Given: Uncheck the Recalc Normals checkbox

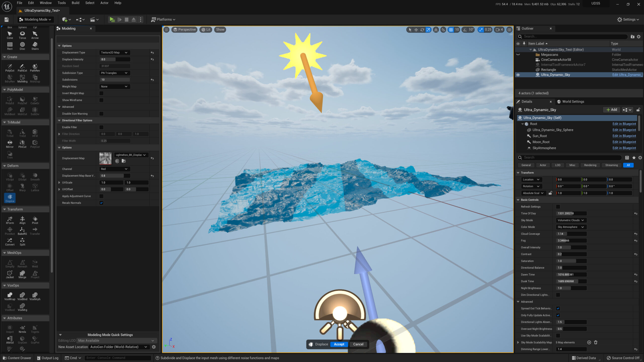Looking at the screenshot, I should click(101, 203).
